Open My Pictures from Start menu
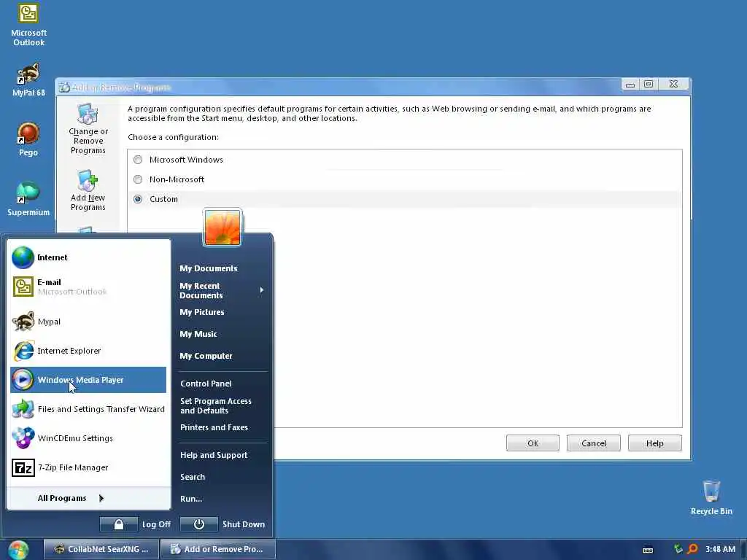 pyautogui.click(x=202, y=312)
